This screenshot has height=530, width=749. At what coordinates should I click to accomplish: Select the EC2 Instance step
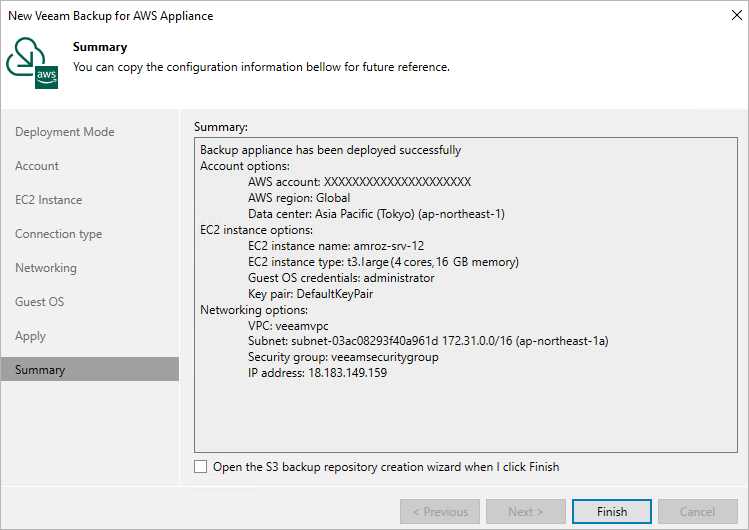pyautogui.click(x=48, y=200)
